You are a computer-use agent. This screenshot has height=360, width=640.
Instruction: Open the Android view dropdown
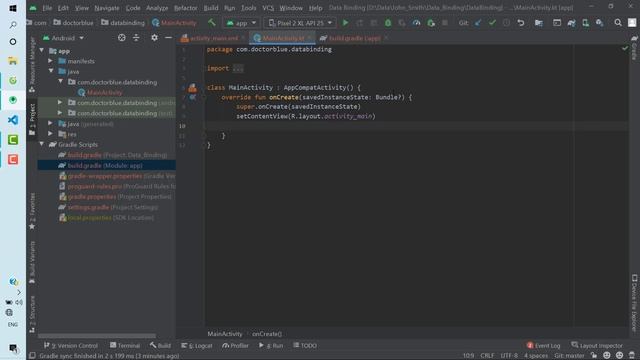(63, 38)
